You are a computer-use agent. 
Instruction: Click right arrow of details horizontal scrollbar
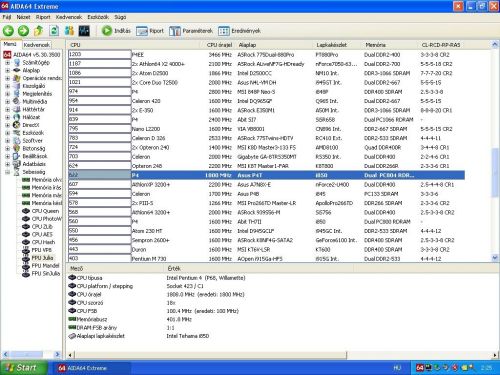point(495,355)
